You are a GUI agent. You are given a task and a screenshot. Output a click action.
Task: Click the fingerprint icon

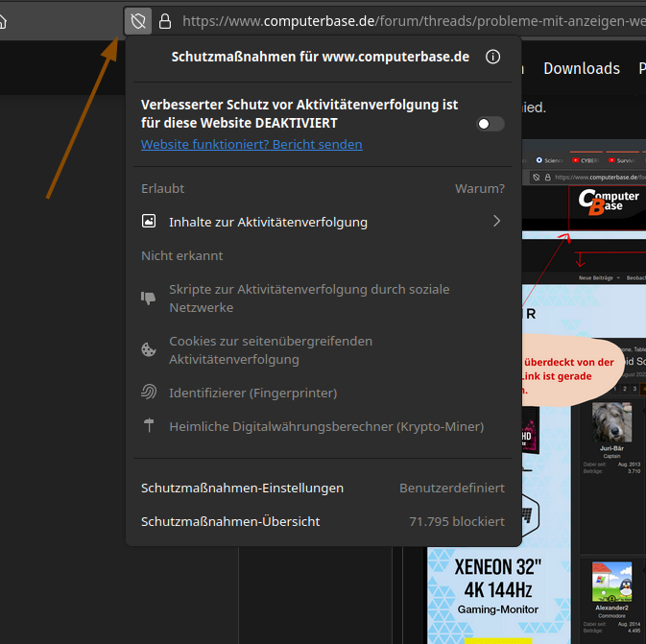pos(149,392)
